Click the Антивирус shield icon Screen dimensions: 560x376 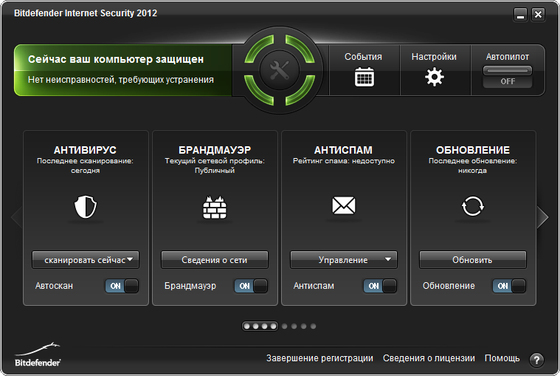(x=85, y=206)
